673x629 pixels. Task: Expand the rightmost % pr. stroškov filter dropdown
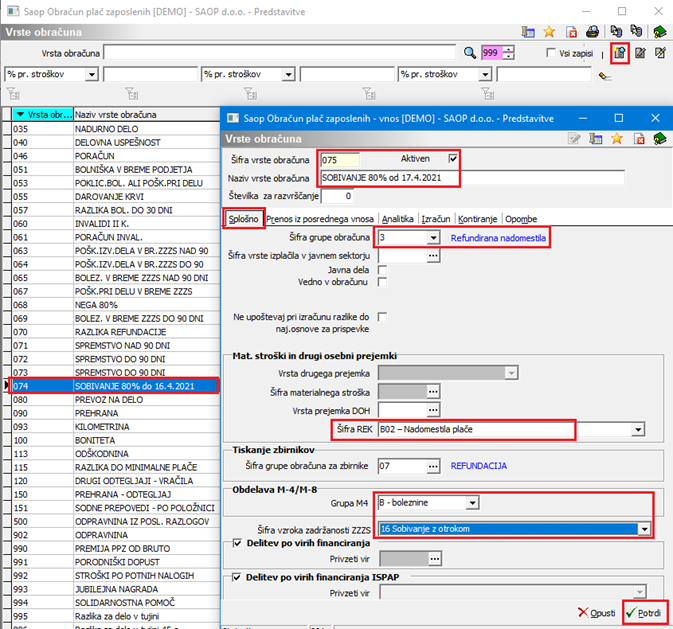(485, 75)
